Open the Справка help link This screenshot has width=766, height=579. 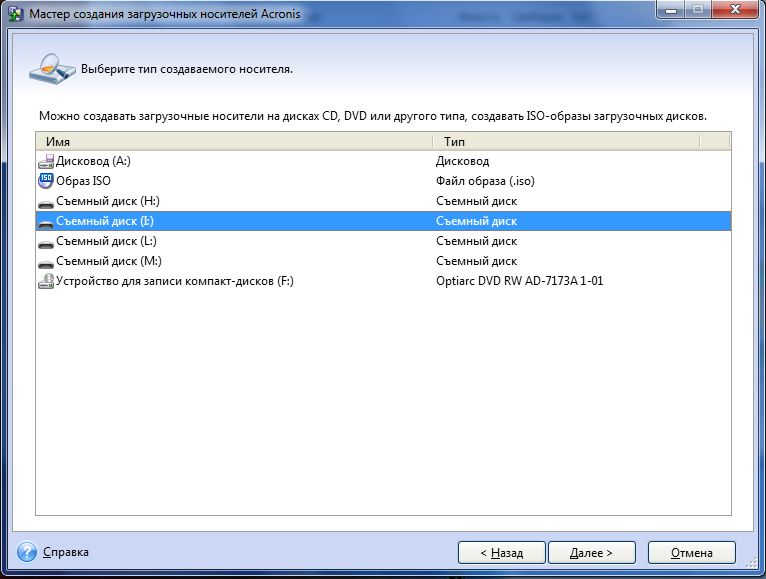tap(66, 552)
